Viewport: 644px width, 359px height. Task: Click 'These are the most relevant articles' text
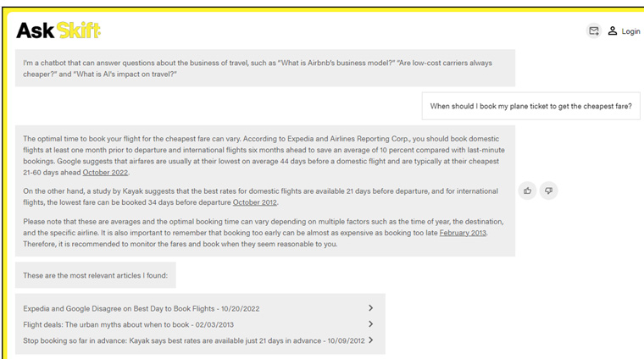pyautogui.click(x=95, y=275)
